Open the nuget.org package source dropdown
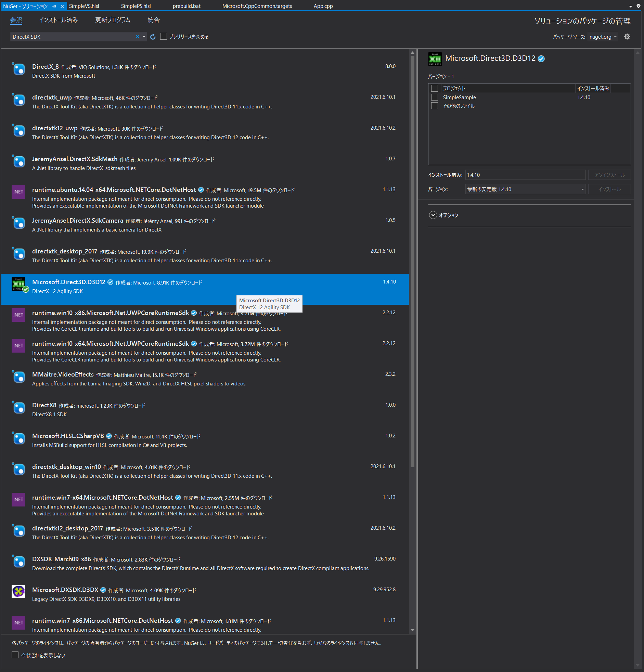Screen dimensions: 644x672 coord(603,37)
